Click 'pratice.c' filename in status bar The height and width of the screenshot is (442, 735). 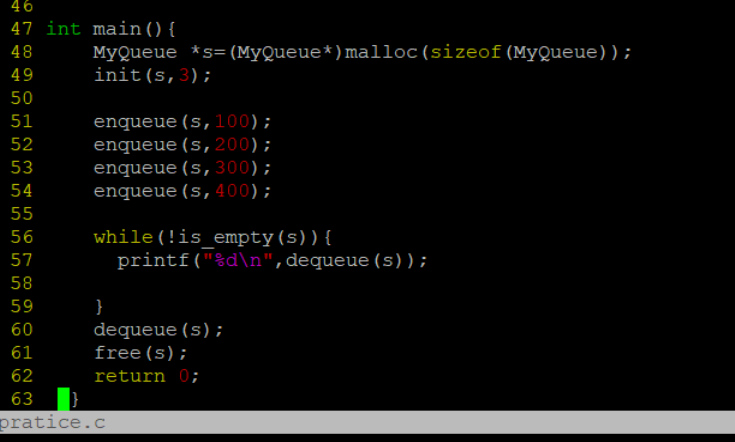(52, 422)
